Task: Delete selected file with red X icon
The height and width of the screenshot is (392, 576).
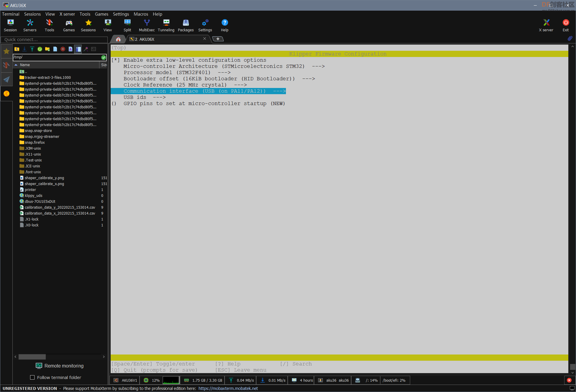Action: pos(63,49)
